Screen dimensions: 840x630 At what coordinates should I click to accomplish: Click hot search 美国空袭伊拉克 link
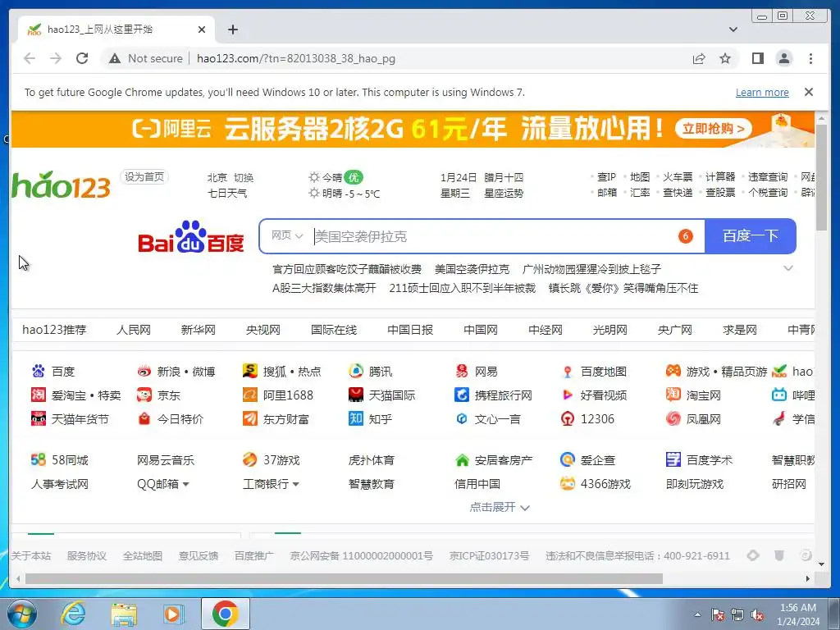click(472, 269)
